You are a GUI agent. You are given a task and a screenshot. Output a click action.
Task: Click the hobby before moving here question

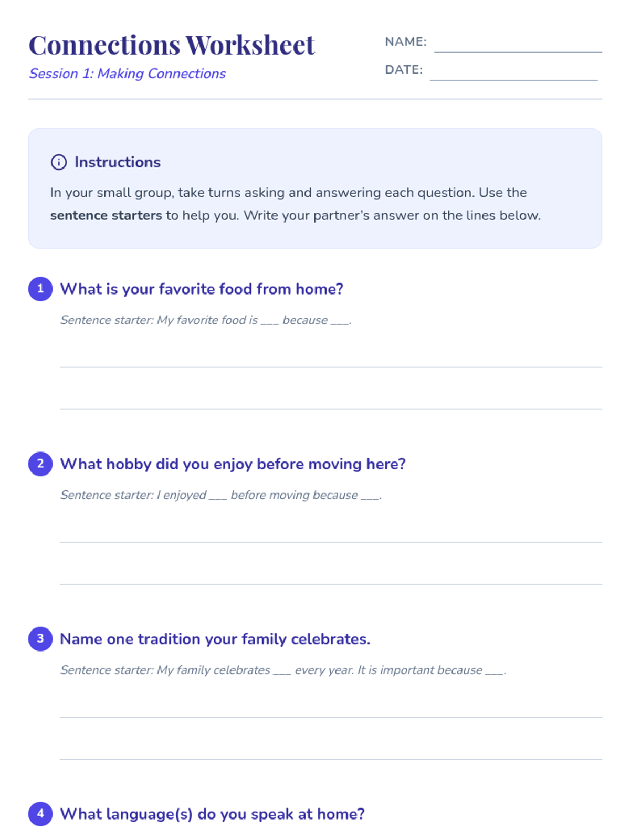pos(233,464)
